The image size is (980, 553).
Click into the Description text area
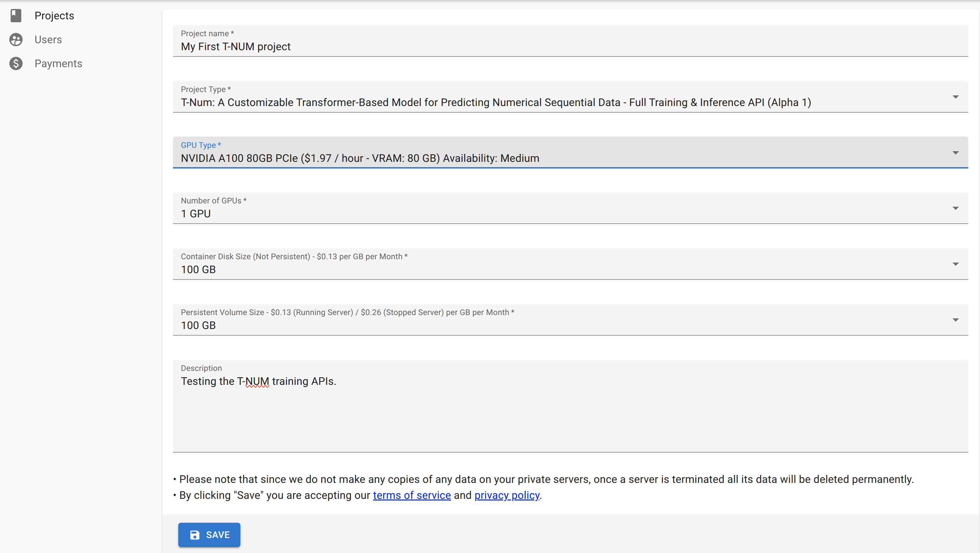[x=570, y=406]
